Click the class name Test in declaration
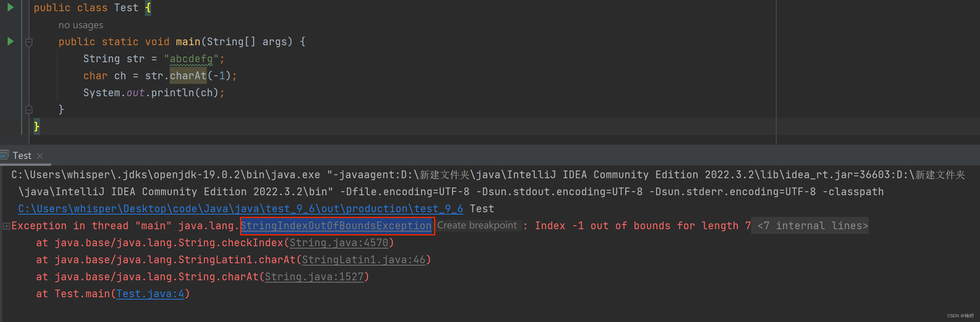Screen dimensions: 980x322 126,8
